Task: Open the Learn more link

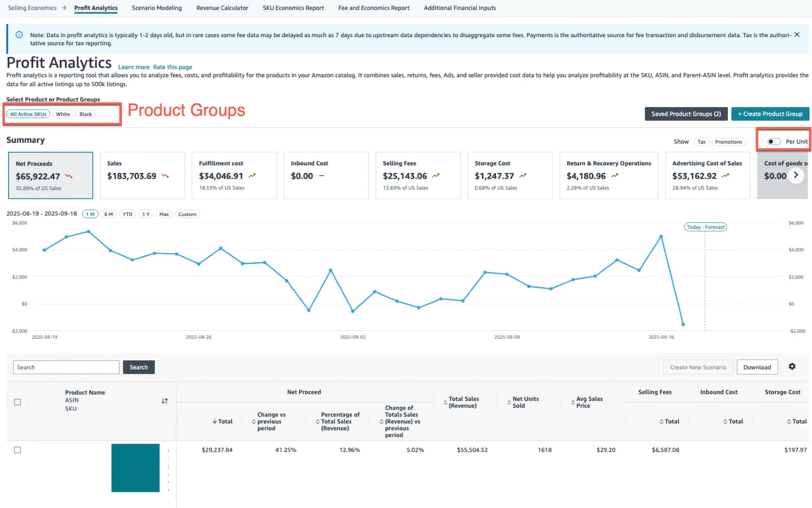Action: 133,67
